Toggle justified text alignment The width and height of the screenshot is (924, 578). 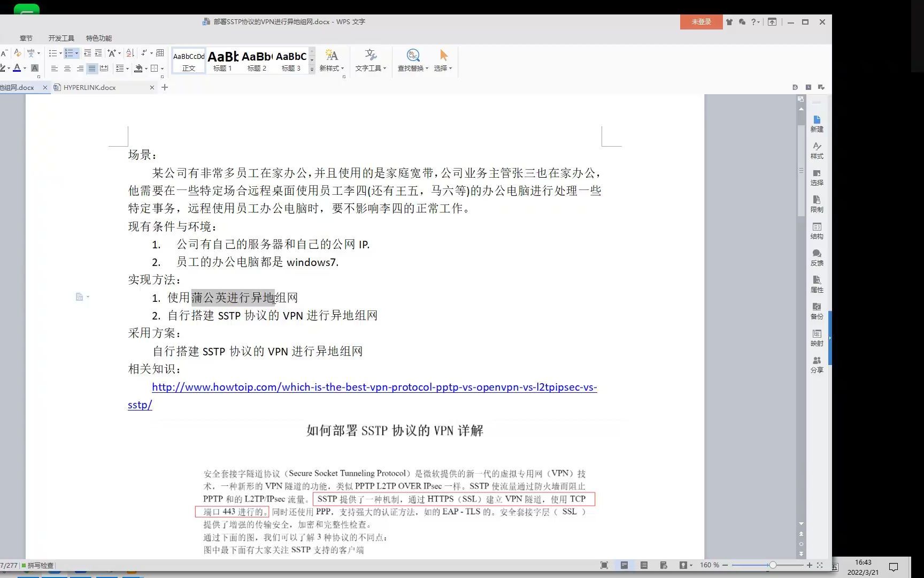(92, 69)
